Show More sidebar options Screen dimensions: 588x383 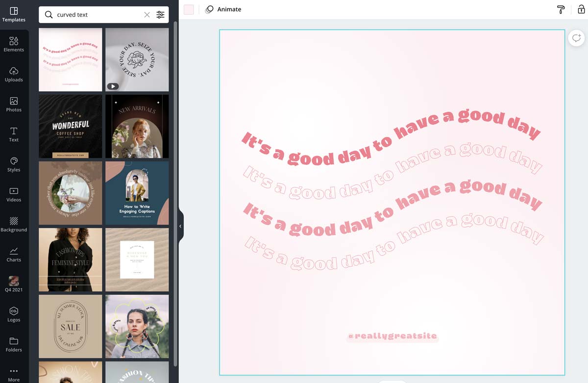pyautogui.click(x=14, y=375)
